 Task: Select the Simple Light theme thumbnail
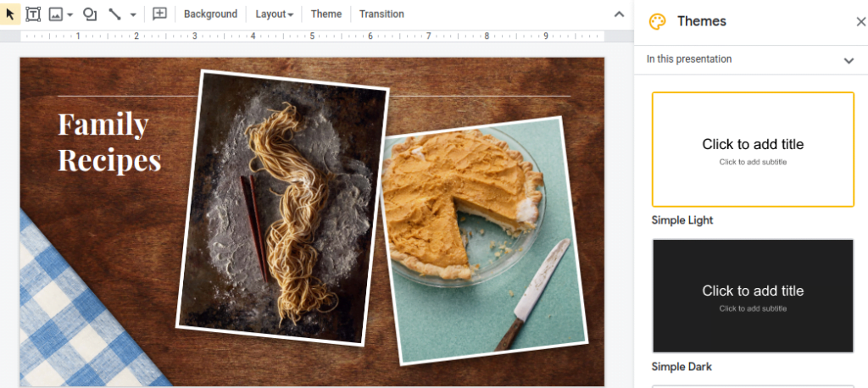(753, 149)
